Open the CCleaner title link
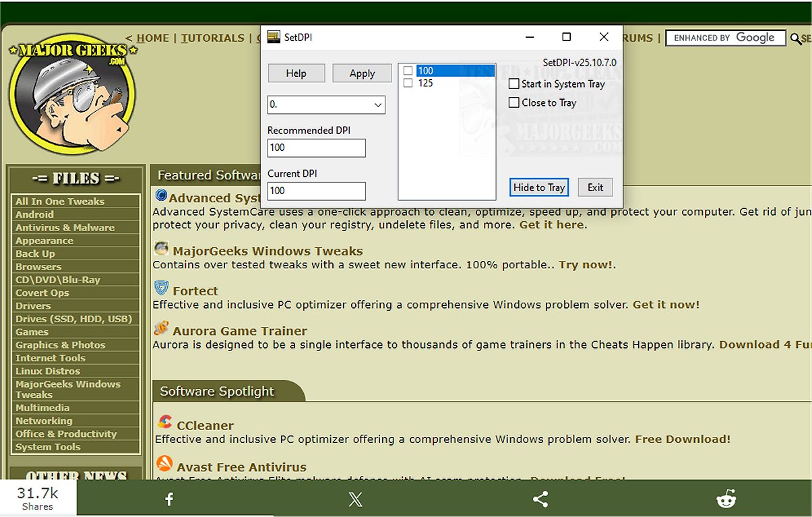Image resolution: width=812 pixels, height=517 pixels. pos(205,425)
